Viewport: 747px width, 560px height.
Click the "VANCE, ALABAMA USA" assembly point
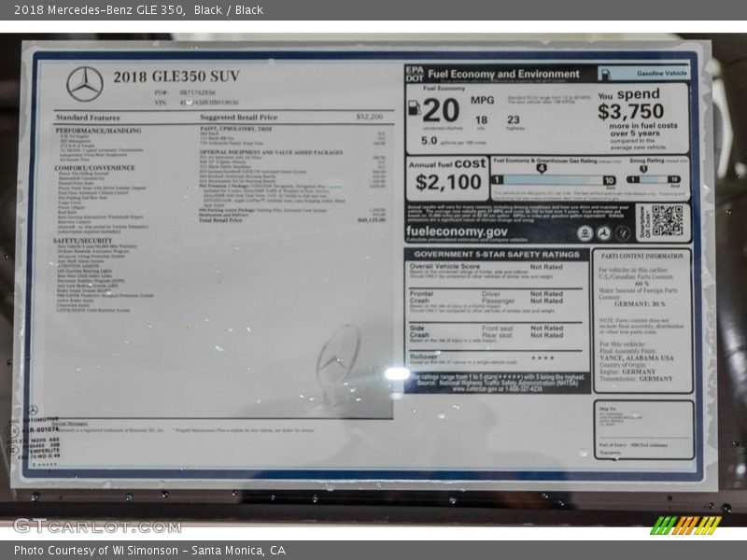pyautogui.click(x=637, y=358)
